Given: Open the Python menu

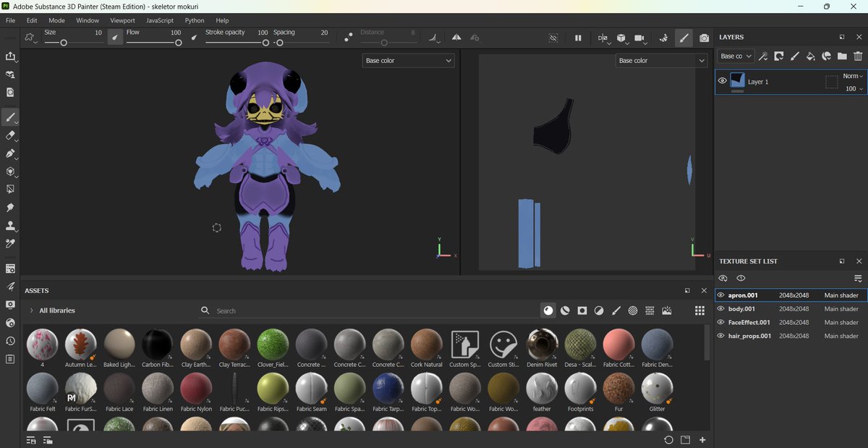Looking at the screenshot, I should tap(195, 20).
